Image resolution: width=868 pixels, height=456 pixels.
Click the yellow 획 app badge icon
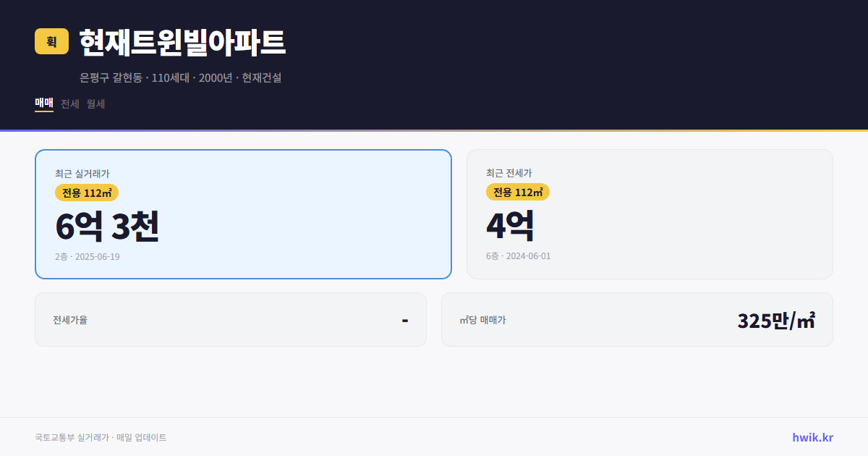(51, 42)
